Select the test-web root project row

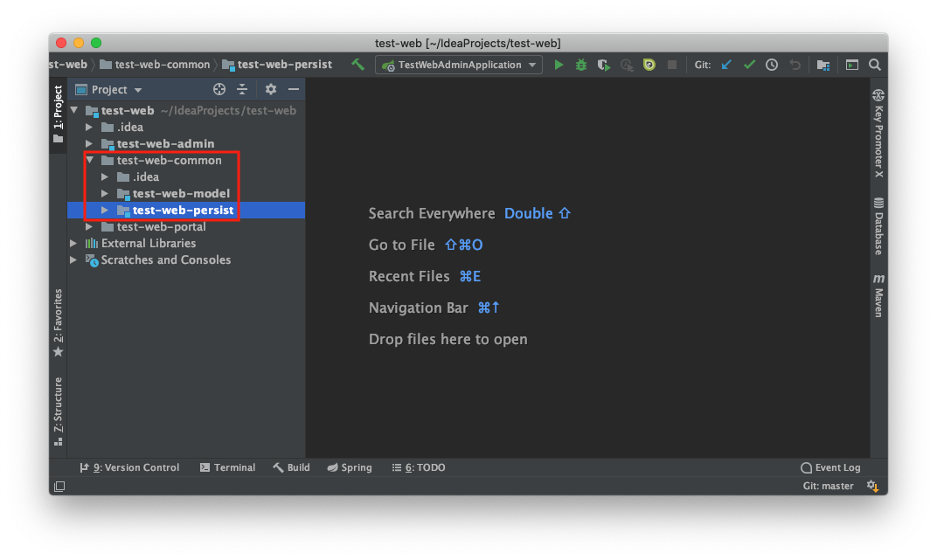click(186, 110)
